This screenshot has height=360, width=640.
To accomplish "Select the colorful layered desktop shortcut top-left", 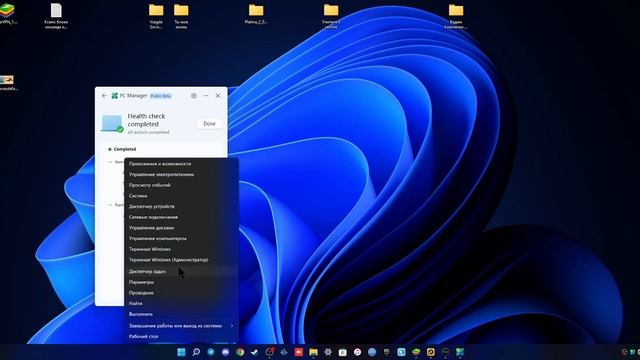I will click(x=7, y=14).
